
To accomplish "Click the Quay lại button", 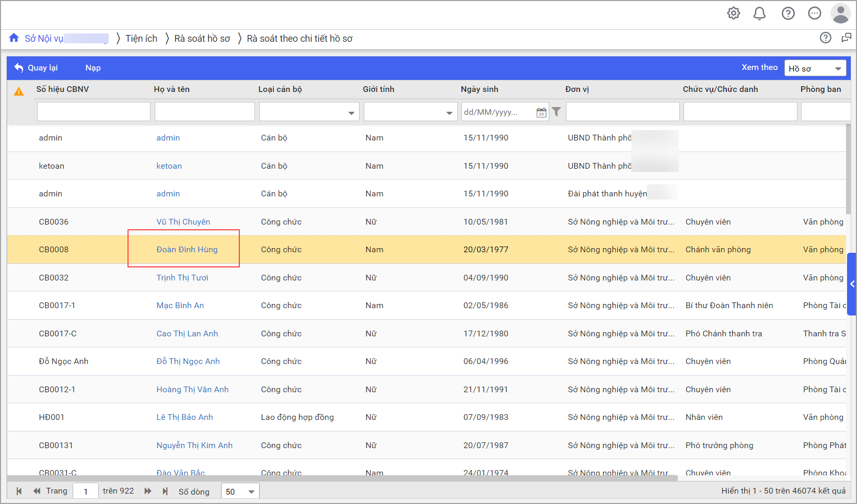I will coord(36,68).
